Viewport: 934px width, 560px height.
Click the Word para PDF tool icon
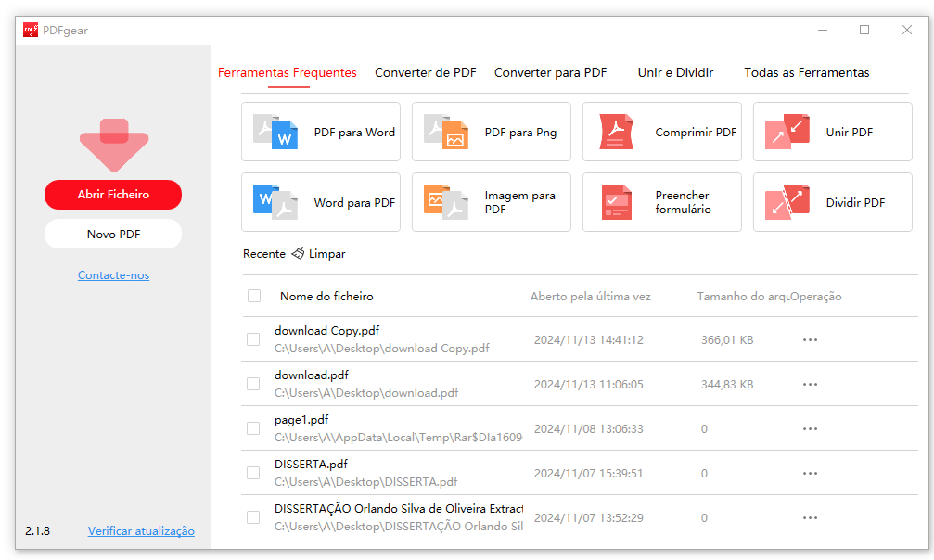pos(275,202)
